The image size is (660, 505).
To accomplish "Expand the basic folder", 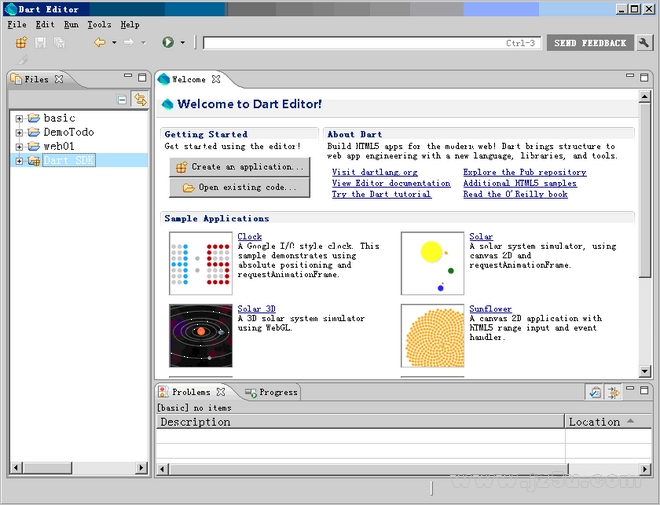I will click(19, 119).
